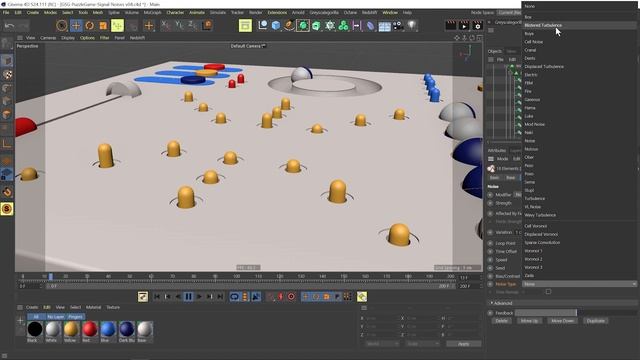Open the Simulate menu
Screen dimensions: 640x360
(218, 13)
